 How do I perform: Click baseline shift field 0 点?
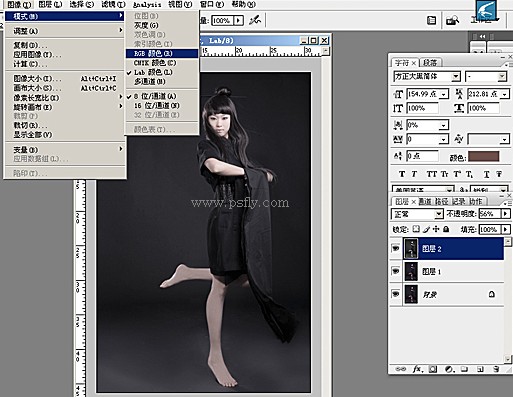tap(422, 156)
